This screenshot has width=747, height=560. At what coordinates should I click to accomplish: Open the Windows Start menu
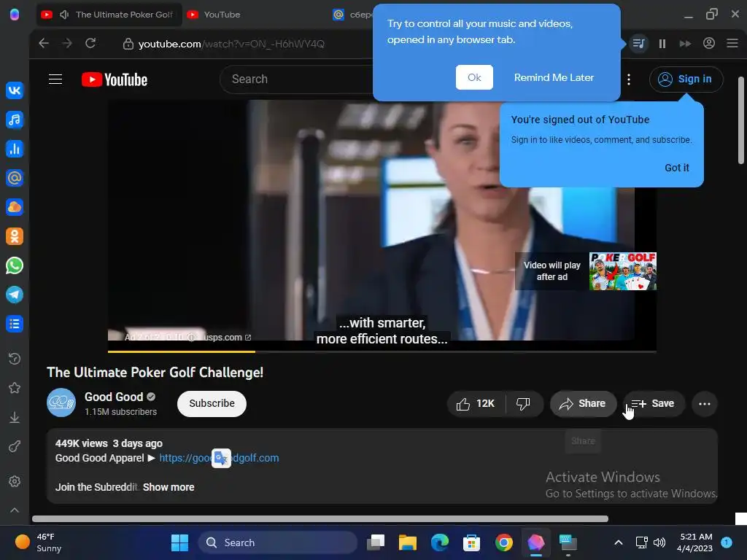[x=179, y=542]
